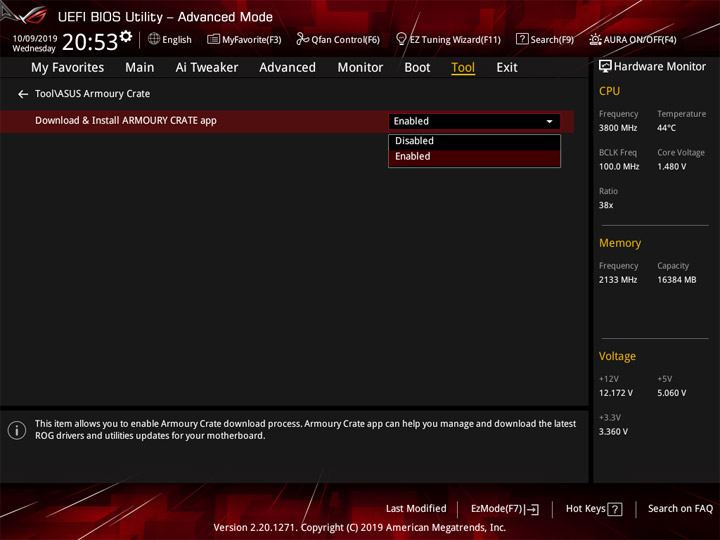The height and width of the screenshot is (540, 720).
Task: Click Ratio value 38x
Action: (x=606, y=205)
